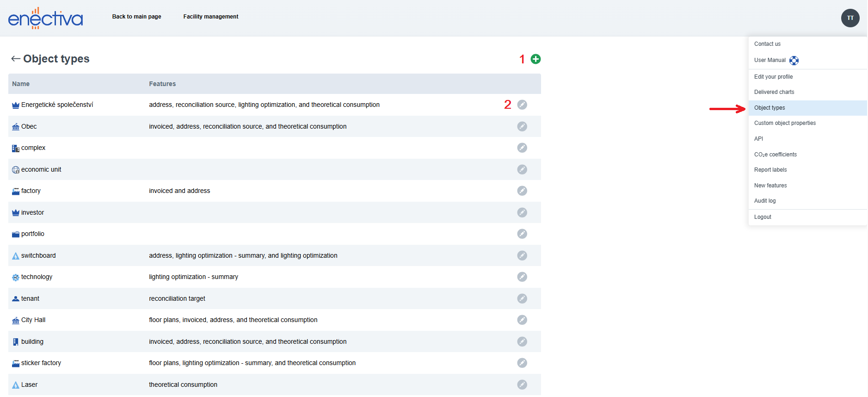Image resolution: width=868 pixels, height=397 pixels.
Task: Click edit pencil for tenant row
Action: click(522, 298)
